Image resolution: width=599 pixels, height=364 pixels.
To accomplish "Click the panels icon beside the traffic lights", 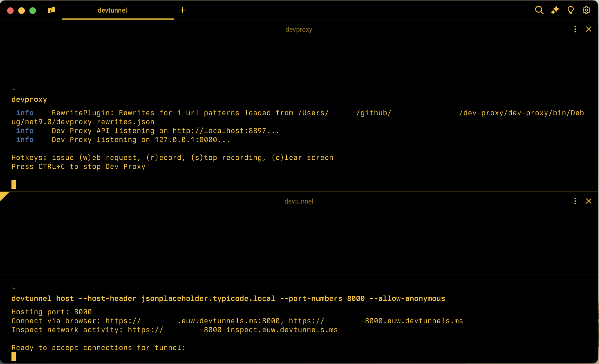I will point(51,10).
